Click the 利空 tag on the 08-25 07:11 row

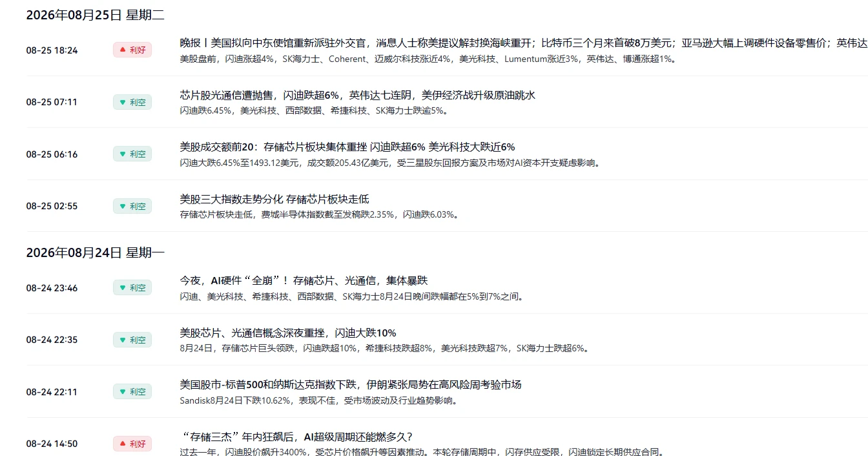point(132,102)
